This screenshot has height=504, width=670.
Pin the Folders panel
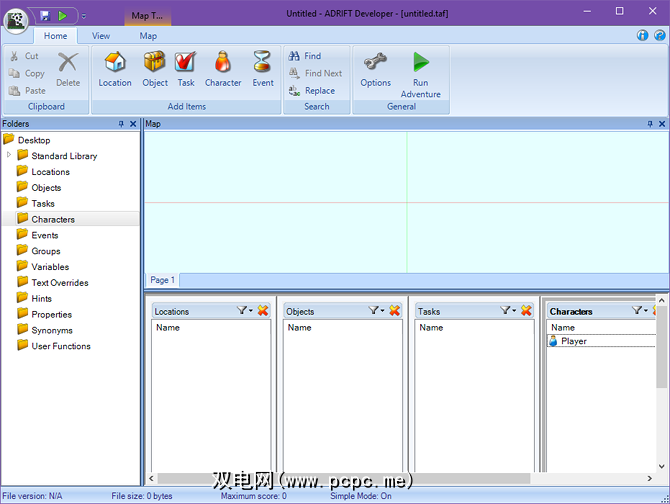121,124
